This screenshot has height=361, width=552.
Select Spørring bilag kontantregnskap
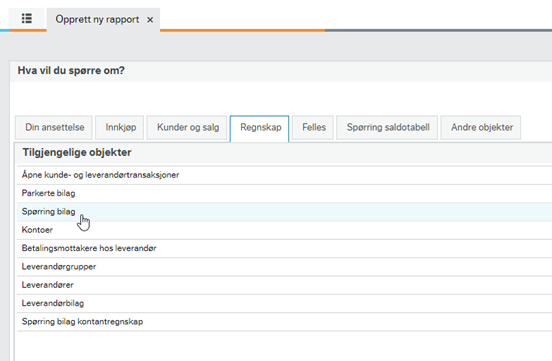(x=284, y=322)
